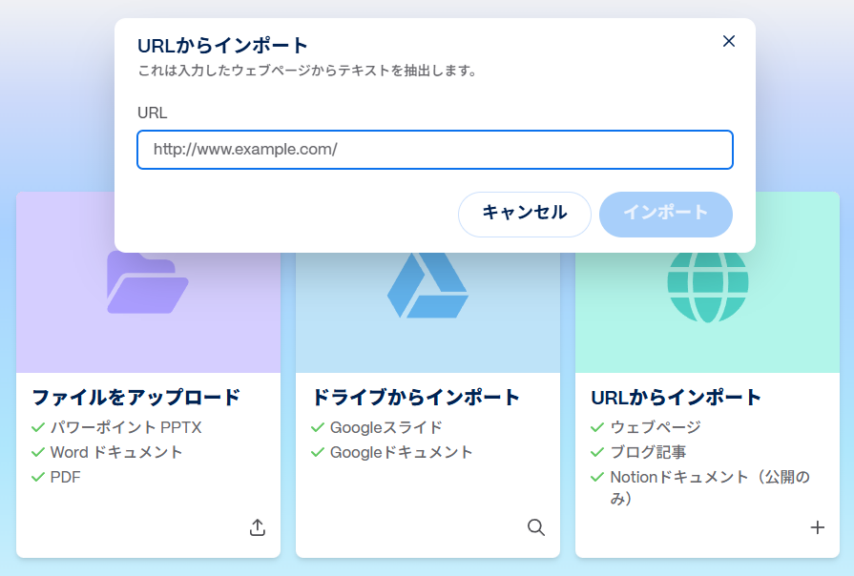Click the checkmark beside Googleドキュメント
Image resolution: width=854 pixels, height=576 pixels.
click(x=318, y=452)
